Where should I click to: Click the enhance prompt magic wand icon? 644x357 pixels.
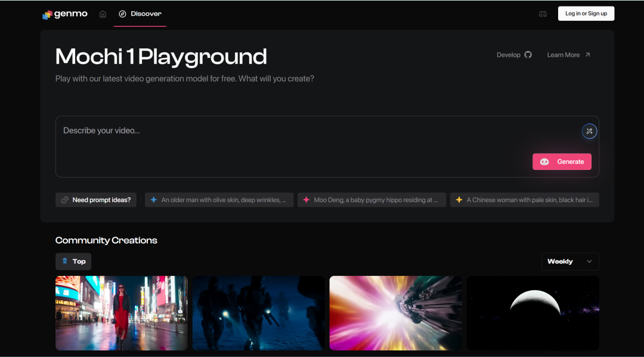[x=589, y=131]
